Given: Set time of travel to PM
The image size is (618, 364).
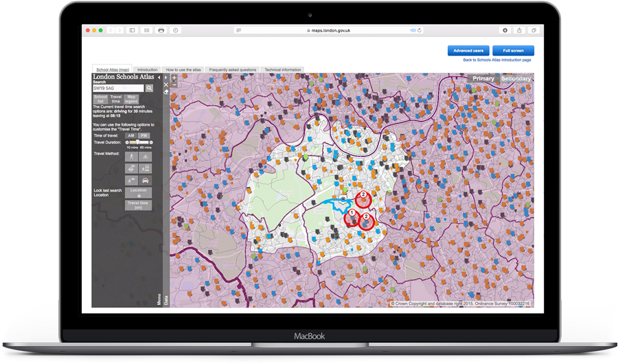Looking at the screenshot, I should [144, 136].
